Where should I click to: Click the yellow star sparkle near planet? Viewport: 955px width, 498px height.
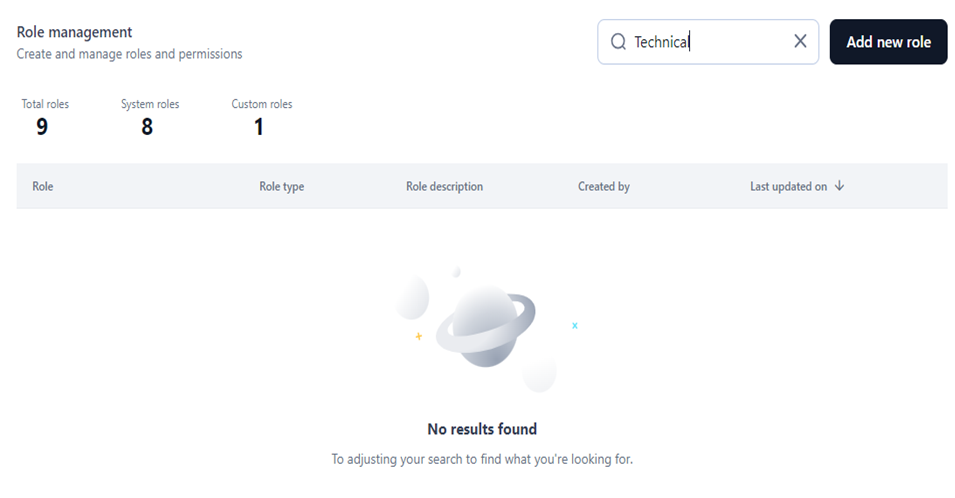[x=418, y=336]
